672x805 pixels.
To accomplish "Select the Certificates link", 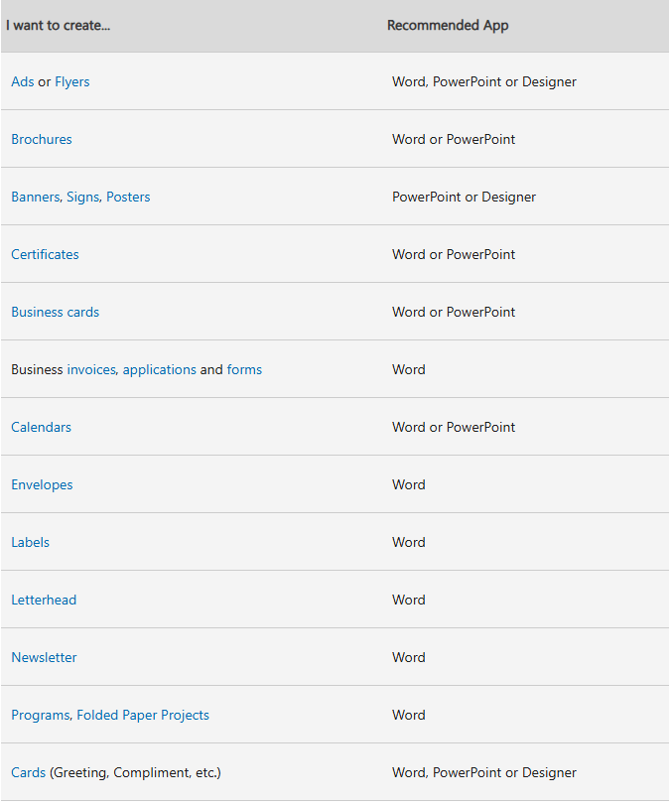I will pyautogui.click(x=46, y=254).
